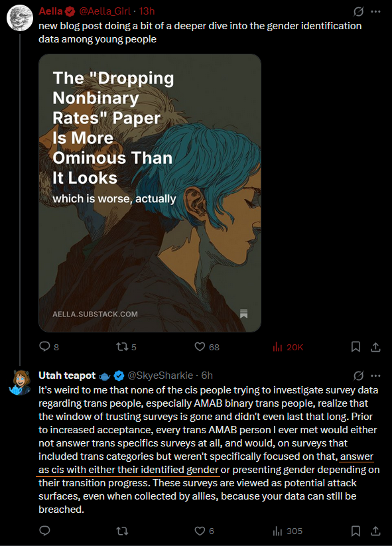This screenshot has height=546, width=392.
Task: Reply to Utah teapot's tweet
Action: click(44, 531)
